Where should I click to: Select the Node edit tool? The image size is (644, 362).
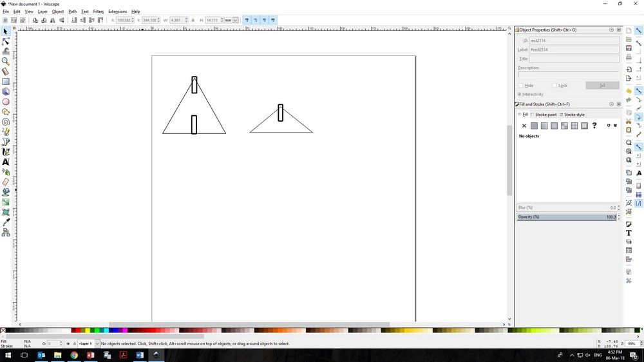(x=6, y=41)
